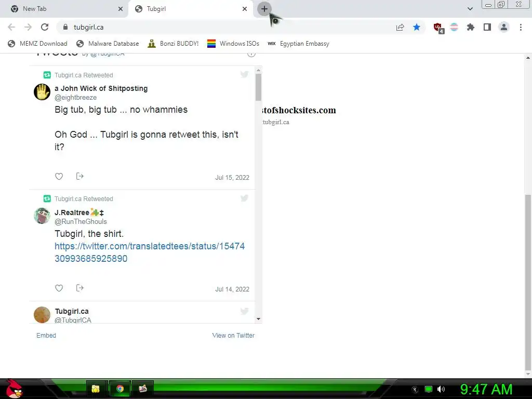
Task: Click the page vertical scrollbar thumb
Action: [528, 283]
